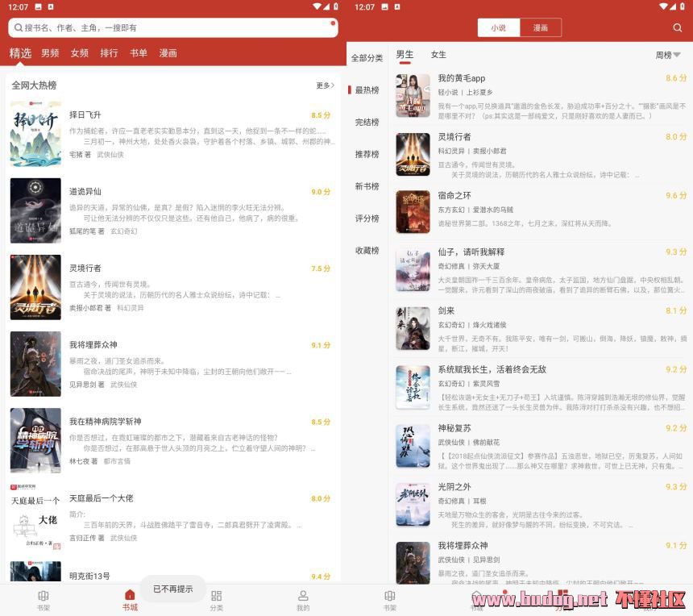
Task: Select 完结榜 ranking in sidebar
Action: 367,122
